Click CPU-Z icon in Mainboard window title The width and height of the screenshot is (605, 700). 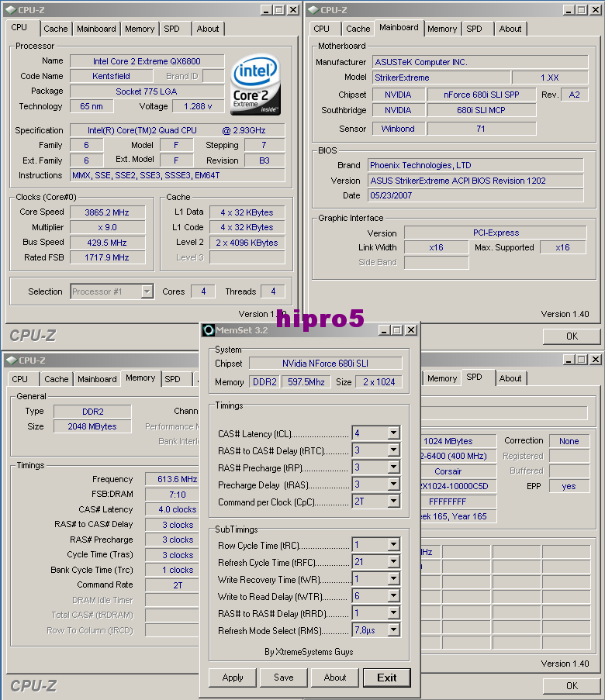coord(313,10)
